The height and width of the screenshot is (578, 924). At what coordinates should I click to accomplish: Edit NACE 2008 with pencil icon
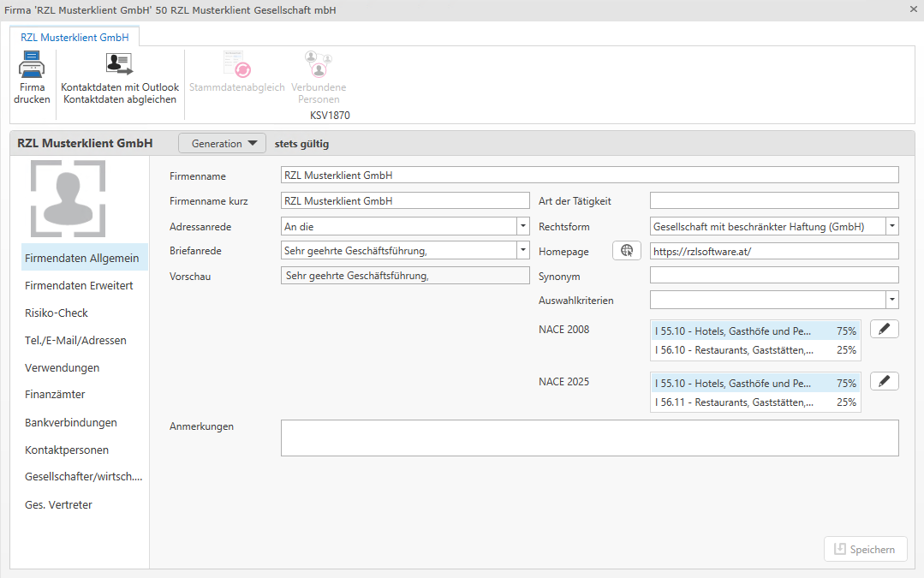884,330
